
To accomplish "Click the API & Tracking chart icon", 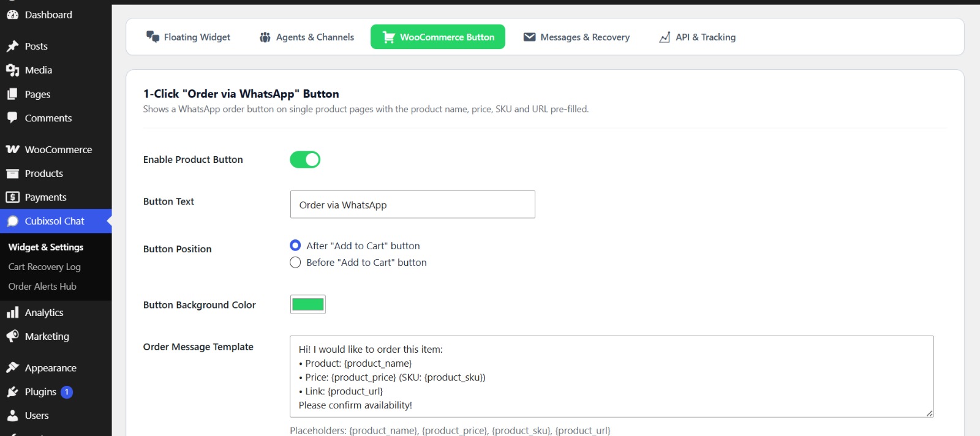I will point(665,37).
